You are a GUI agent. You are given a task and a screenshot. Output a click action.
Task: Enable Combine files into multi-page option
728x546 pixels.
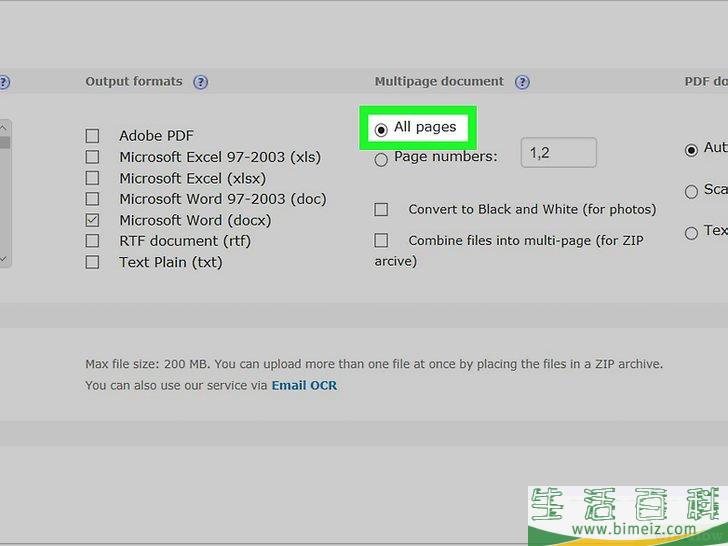[381, 240]
